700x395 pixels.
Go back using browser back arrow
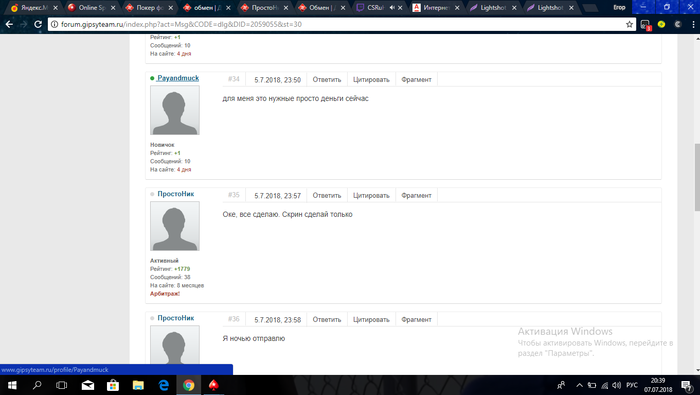pos(9,24)
